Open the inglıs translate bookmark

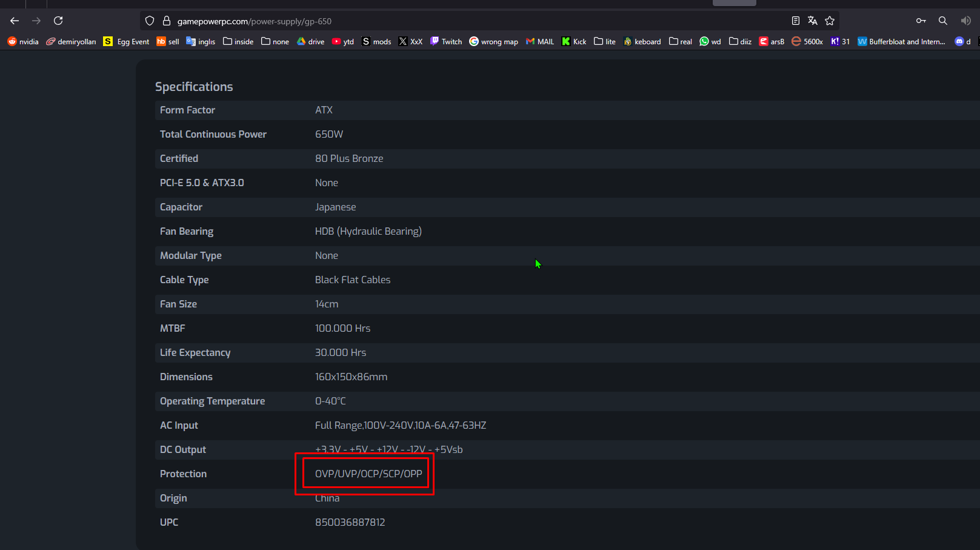[201, 41]
